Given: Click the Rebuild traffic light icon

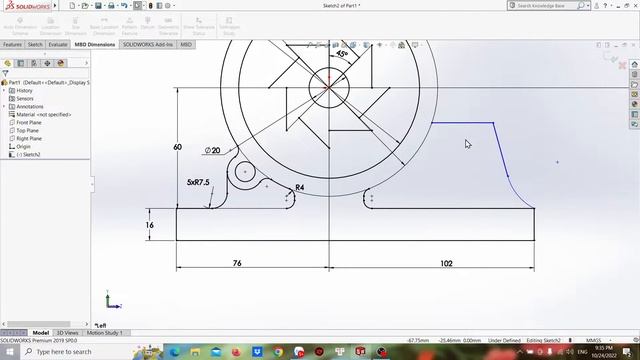Looking at the screenshot, I should 151,6.
